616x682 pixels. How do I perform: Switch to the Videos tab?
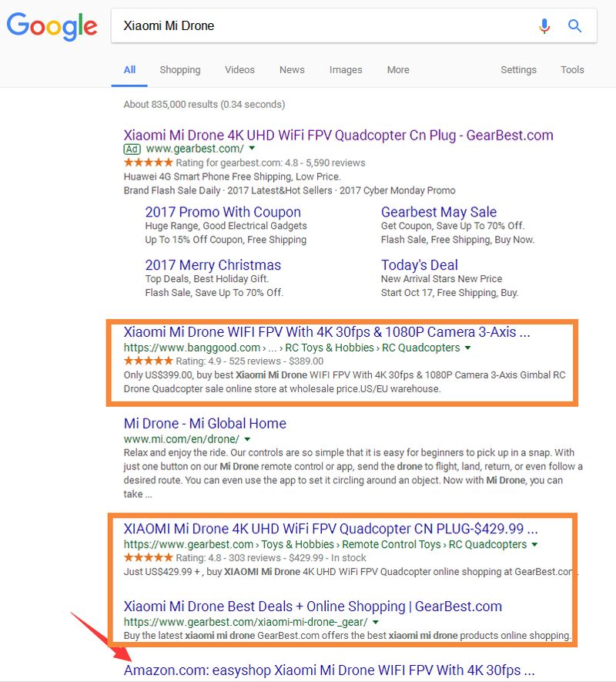[x=239, y=69]
